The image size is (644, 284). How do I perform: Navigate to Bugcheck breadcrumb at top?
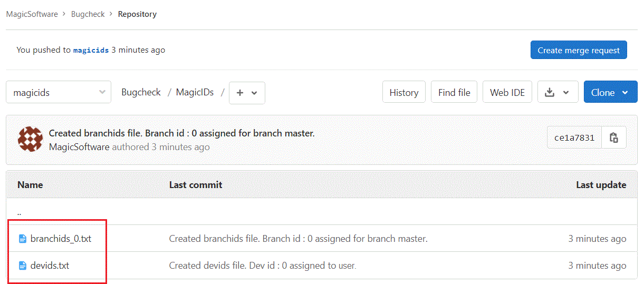pyautogui.click(x=88, y=14)
